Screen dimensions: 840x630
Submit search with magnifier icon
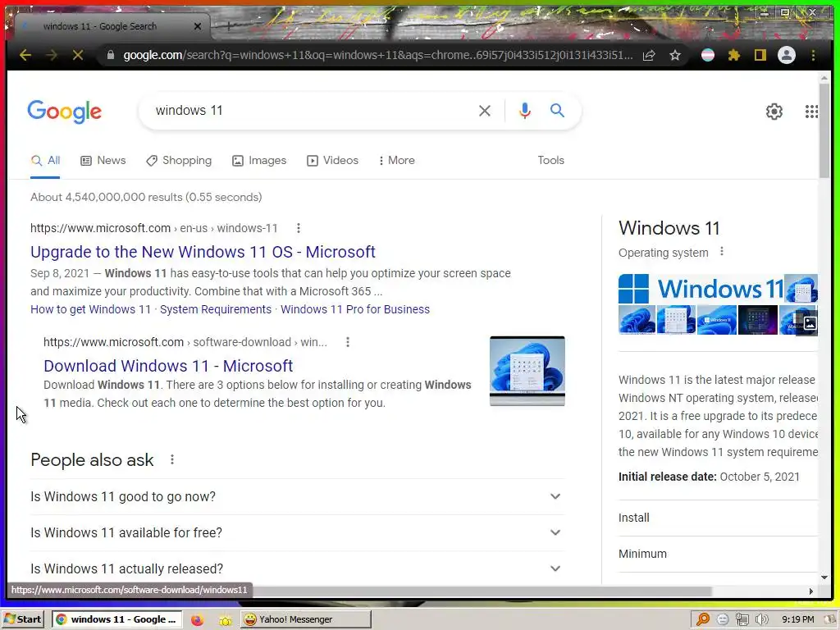coord(557,111)
